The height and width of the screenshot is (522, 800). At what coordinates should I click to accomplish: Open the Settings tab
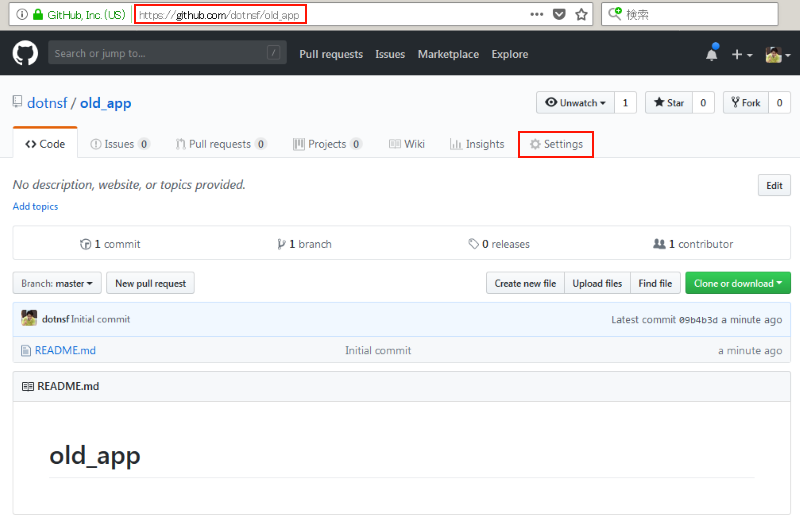click(556, 144)
